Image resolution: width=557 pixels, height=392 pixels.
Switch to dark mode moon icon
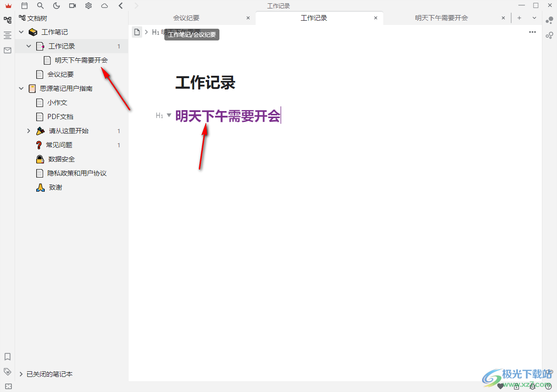[x=57, y=6]
